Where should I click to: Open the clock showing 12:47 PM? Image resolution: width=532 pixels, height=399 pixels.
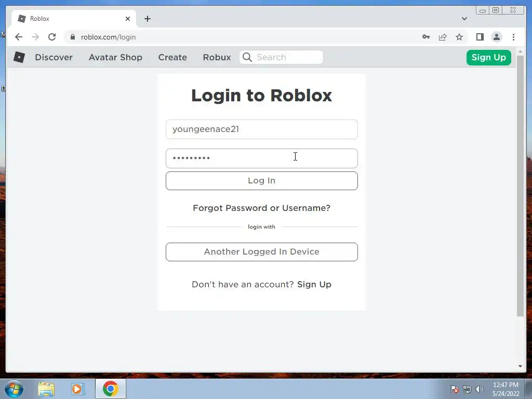point(506,385)
